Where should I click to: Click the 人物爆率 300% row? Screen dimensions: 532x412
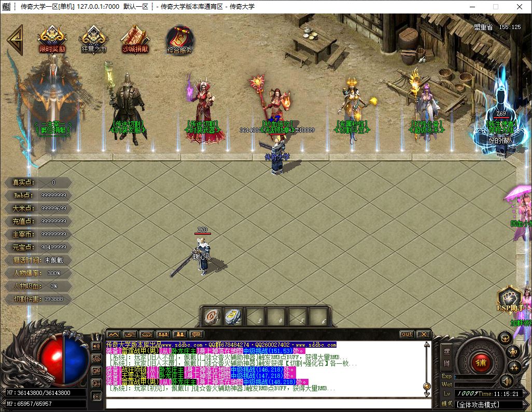[x=38, y=273]
